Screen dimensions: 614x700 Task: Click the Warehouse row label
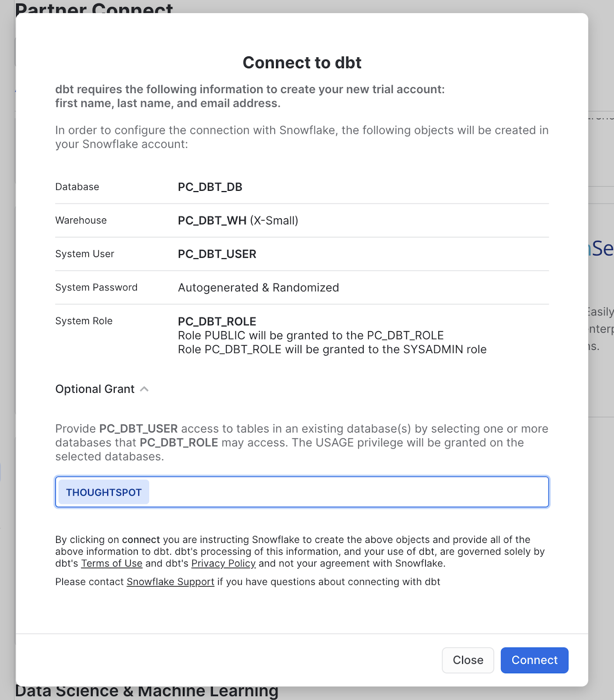tap(81, 220)
